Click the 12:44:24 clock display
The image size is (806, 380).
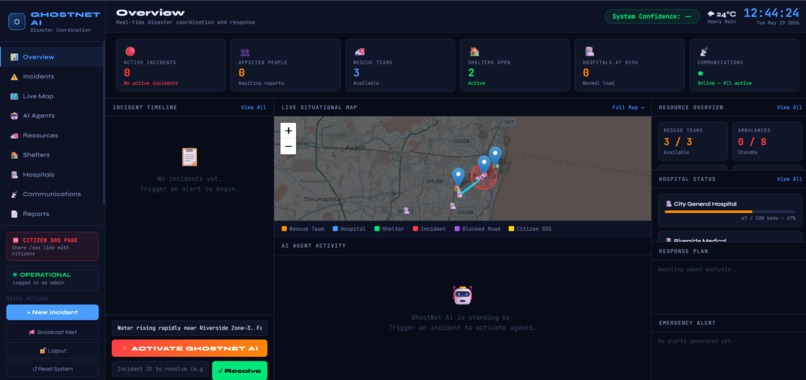(772, 13)
